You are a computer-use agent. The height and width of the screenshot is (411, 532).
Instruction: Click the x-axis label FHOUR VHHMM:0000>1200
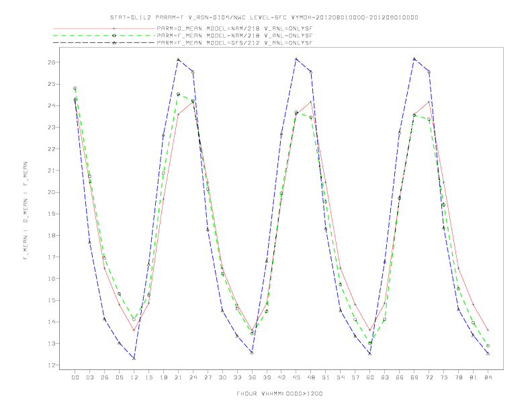tap(279, 394)
